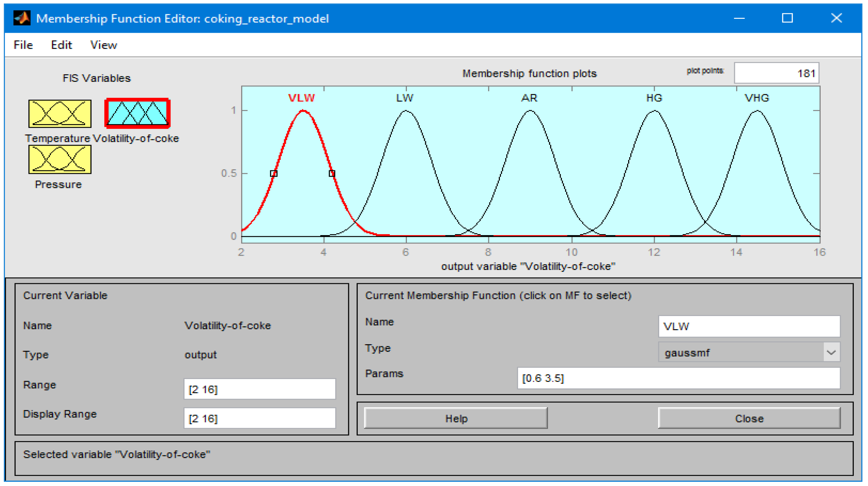Click the membership function Name field VLW
This screenshot has height=486, width=868.
749,326
